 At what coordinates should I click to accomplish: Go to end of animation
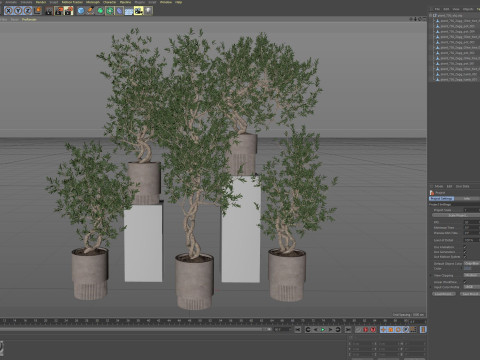pyautogui.click(x=348, y=329)
